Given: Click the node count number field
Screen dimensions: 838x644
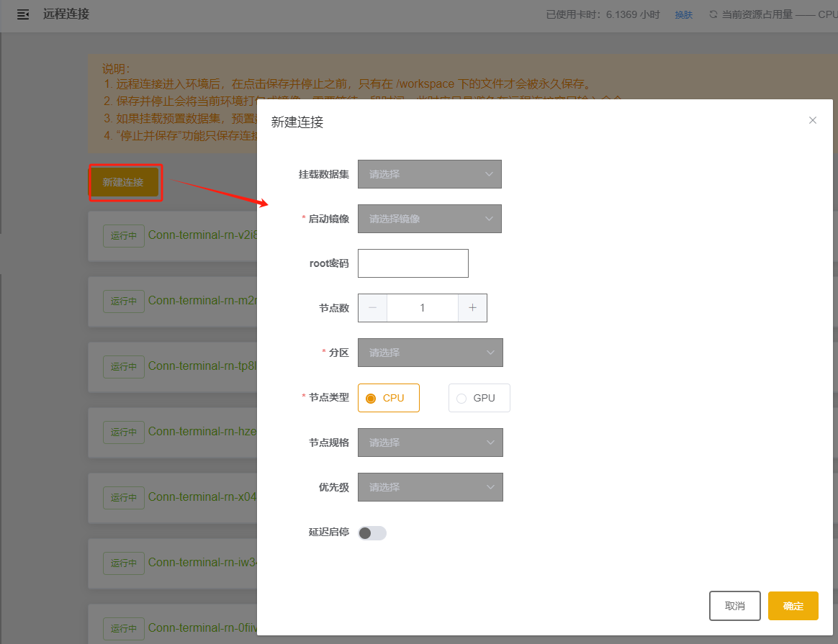Looking at the screenshot, I should tap(422, 308).
